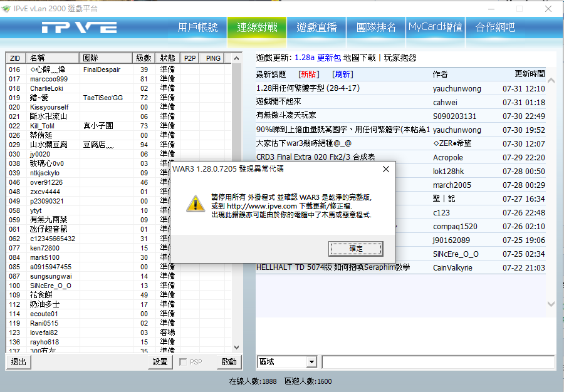
Task: Click the 退出 button
Action: point(18,362)
